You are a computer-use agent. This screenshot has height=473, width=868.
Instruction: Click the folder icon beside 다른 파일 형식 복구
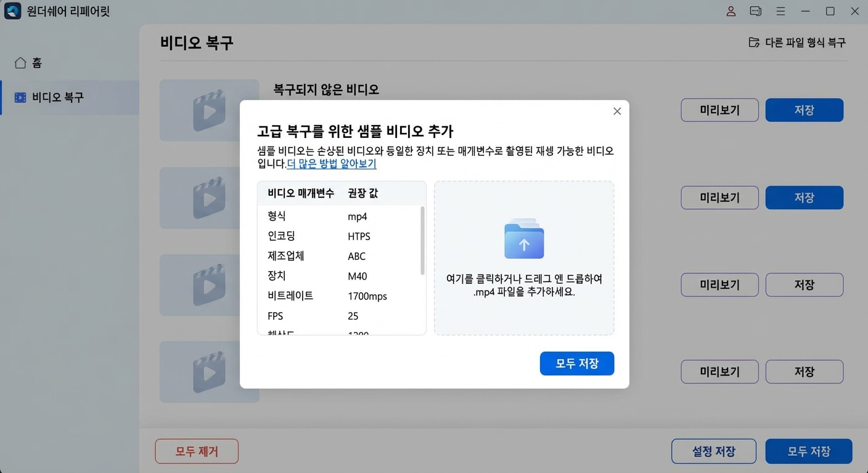753,42
